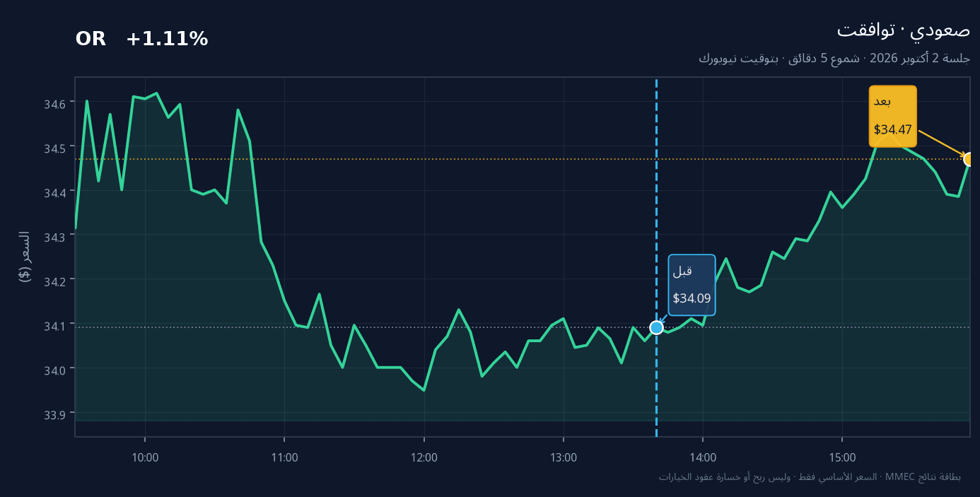Click the "34.0" price tick label
This screenshot has height=497, width=980.
pos(54,370)
